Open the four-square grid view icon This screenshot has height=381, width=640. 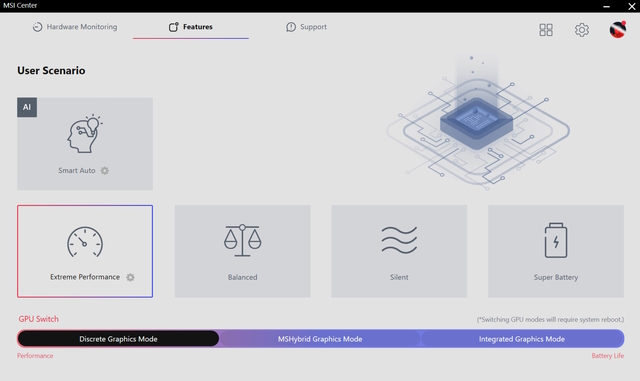pos(546,29)
